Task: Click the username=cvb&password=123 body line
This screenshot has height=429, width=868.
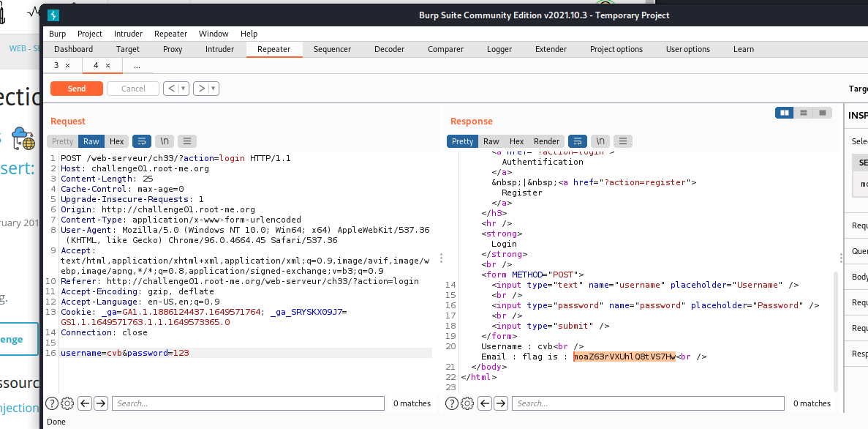Action: pos(124,353)
